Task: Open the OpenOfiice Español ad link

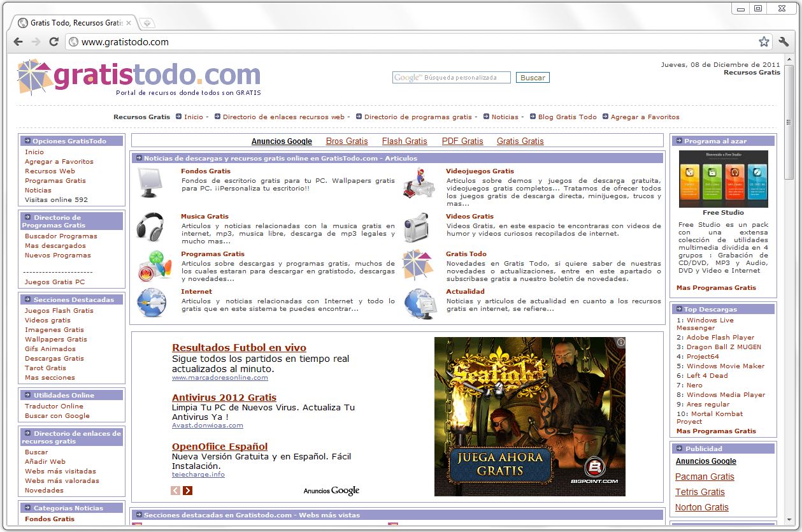Action: point(220,447)
